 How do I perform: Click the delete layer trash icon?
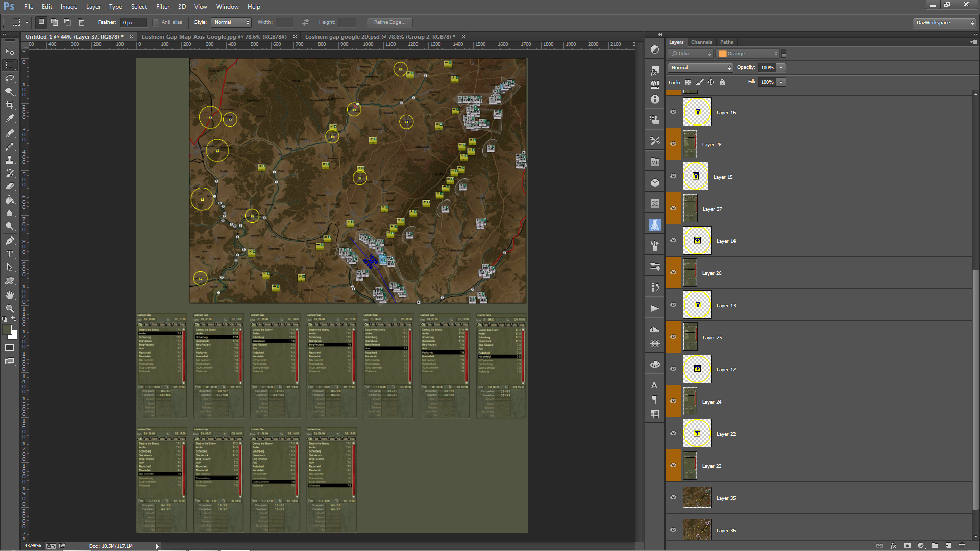click(x=962, y=546)
